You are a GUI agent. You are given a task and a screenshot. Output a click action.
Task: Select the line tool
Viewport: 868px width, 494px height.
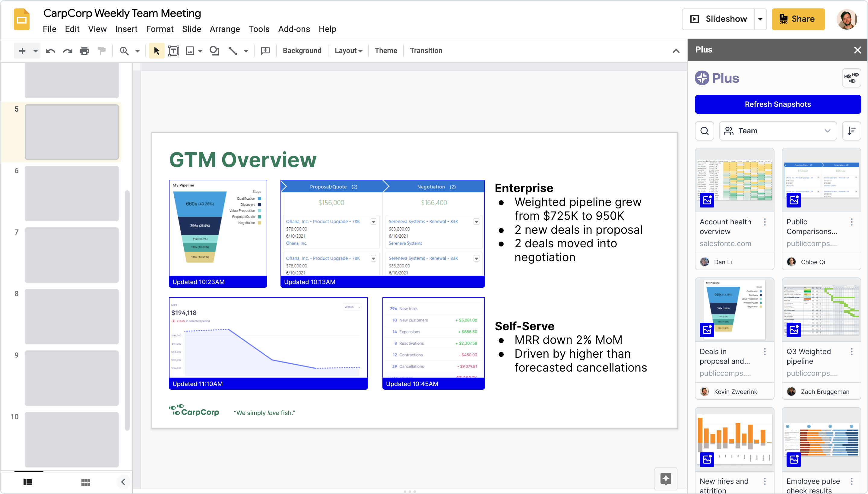click(233, 51)
